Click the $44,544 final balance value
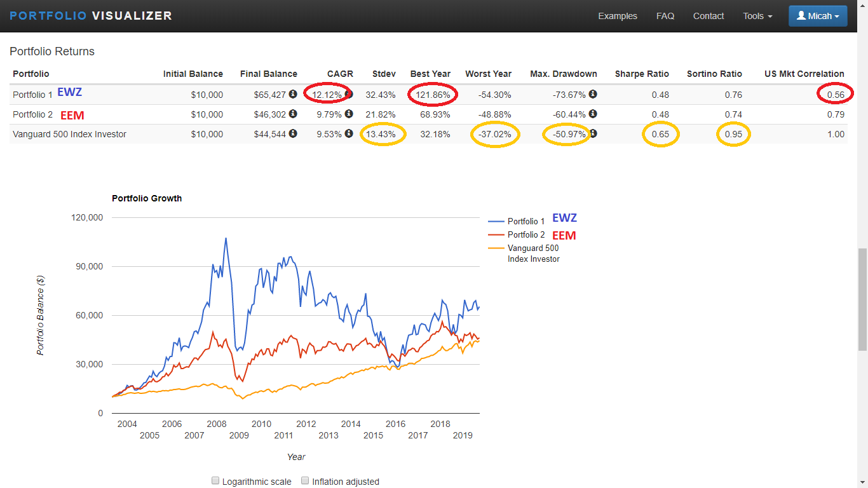The height and width of the screenshot is (488, 868). (271, 134)
